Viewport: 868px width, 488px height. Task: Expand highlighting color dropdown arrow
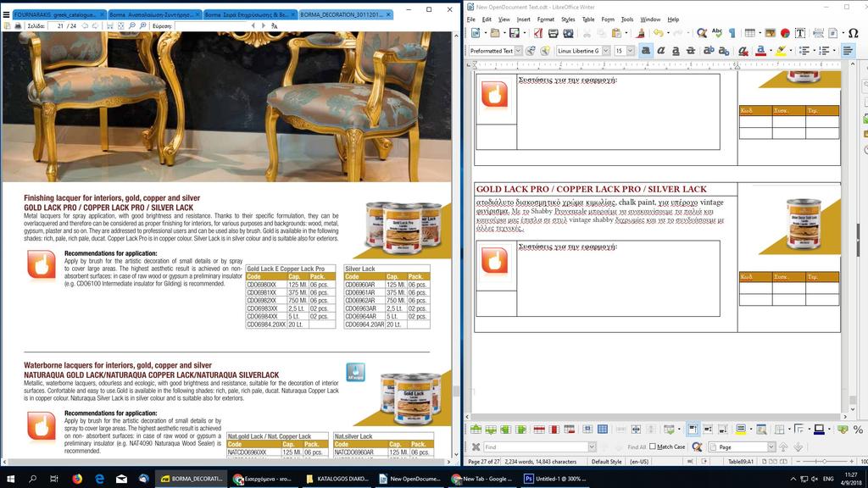(x=791, y=51)
